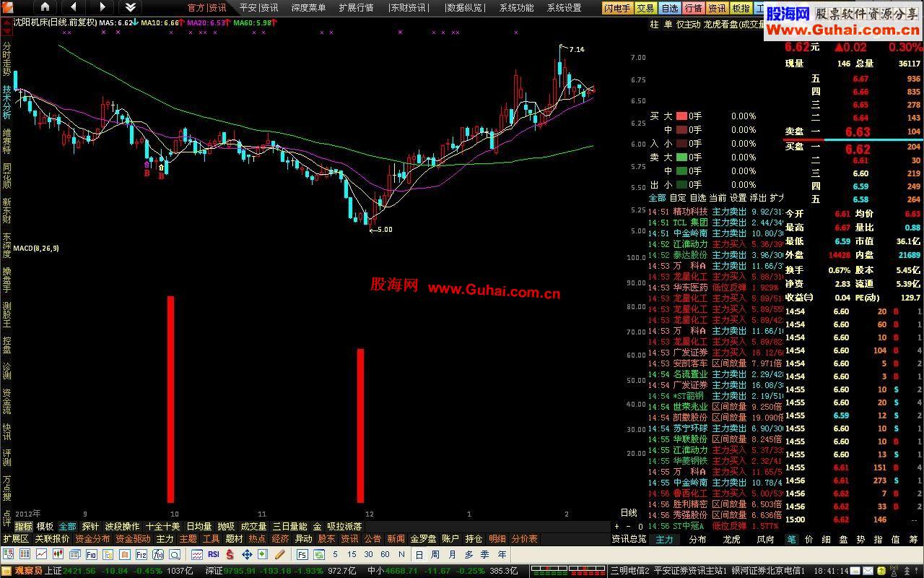
Task: Select the 波段操作 indicator tab
Action: pos(122,527)
